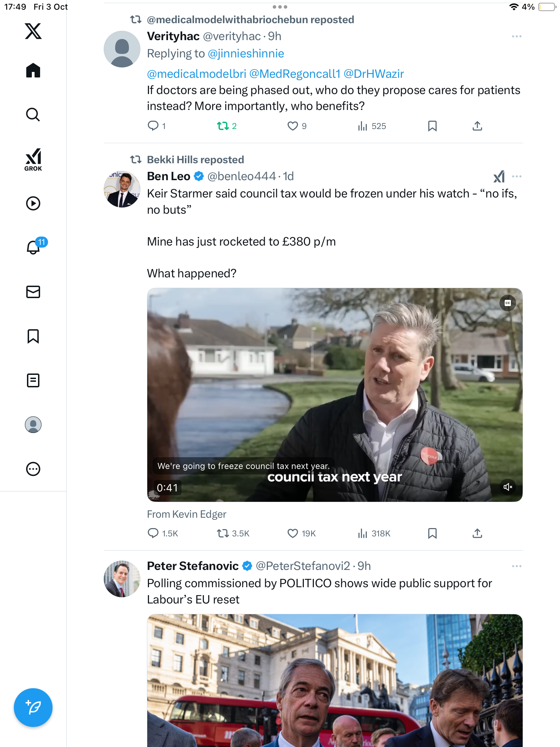Screen dimensions: 560x747
Task: Like Ben Leo's council tax post
Action: (x=293, y=533)
